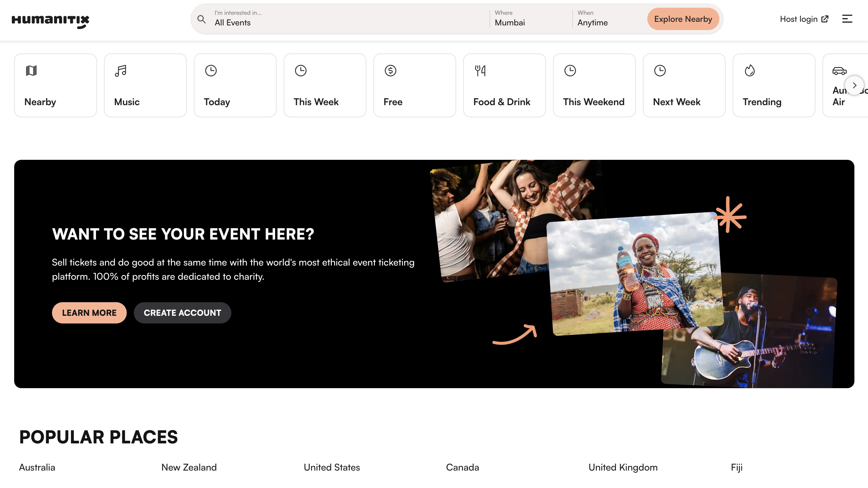Open the When Anytime date selector
The image size is (868, 488).
(x=607, y=19)
